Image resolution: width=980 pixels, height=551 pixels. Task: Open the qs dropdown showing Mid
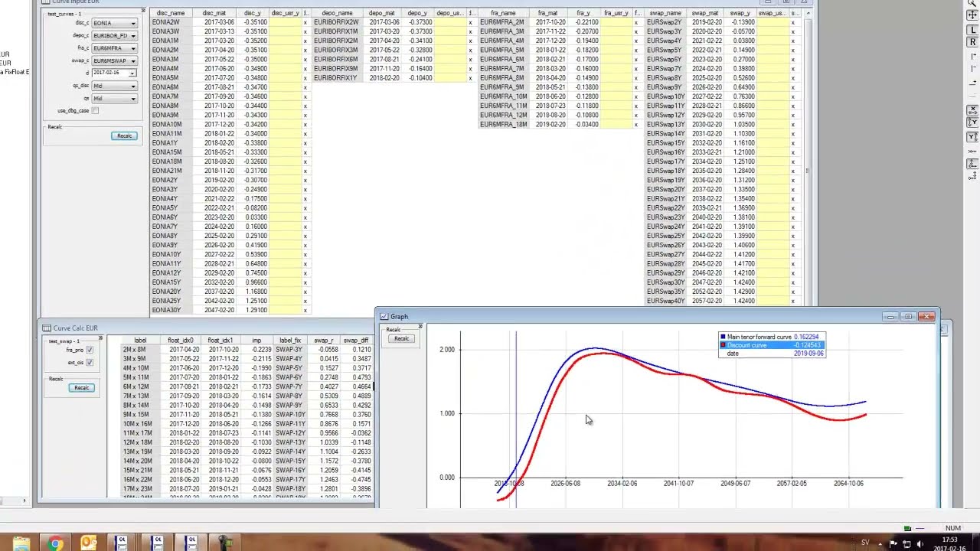pyautogui.click(x=114, y=98)
